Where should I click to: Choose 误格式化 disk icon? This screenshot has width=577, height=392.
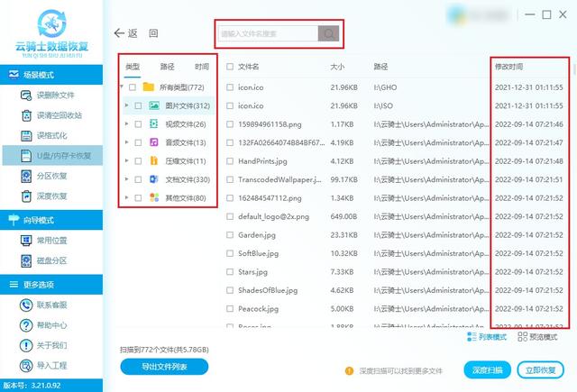pos(26,136)
